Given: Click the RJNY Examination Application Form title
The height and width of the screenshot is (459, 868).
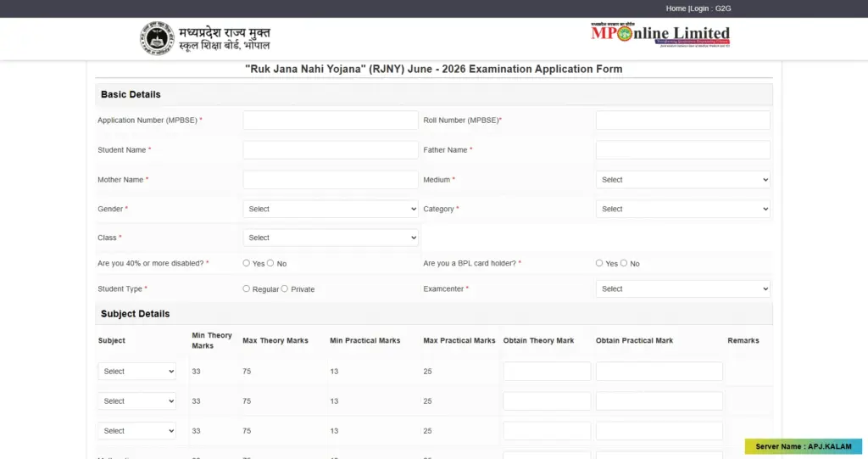Looking at the screenshot, I should click(434, 70).
